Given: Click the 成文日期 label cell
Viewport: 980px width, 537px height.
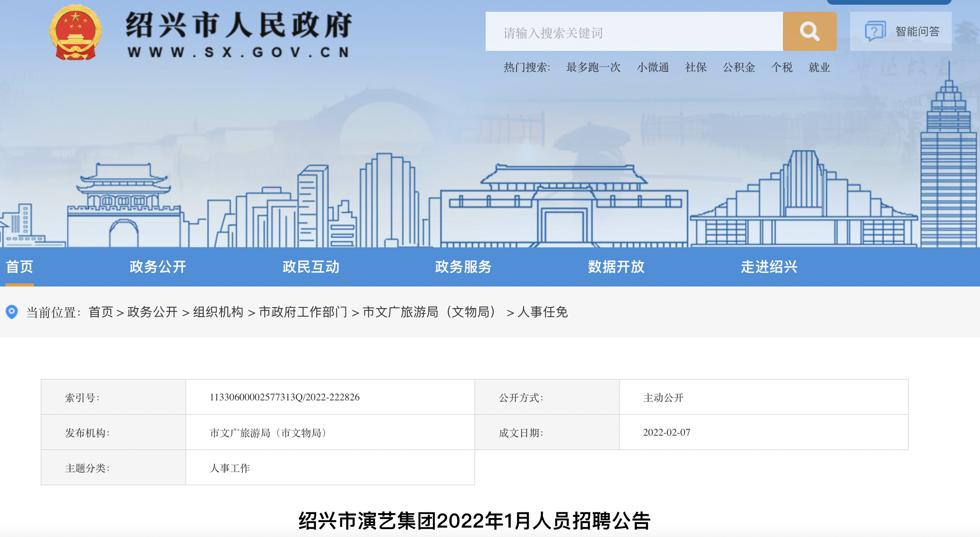Looking at the screenshot, I should [547, 432].
